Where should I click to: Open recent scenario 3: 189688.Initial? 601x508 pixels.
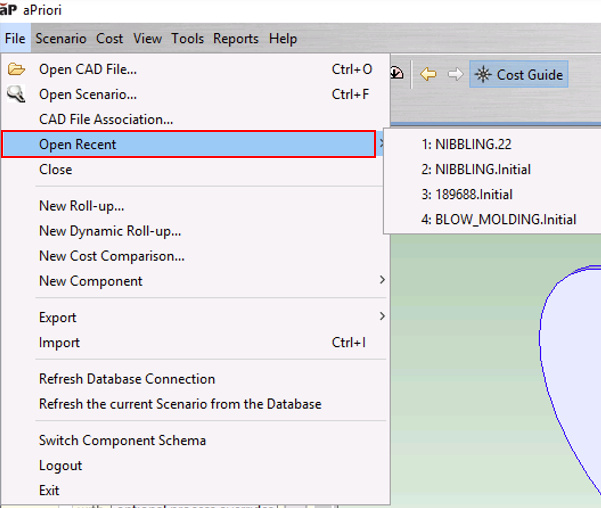(x=493, y=194)
